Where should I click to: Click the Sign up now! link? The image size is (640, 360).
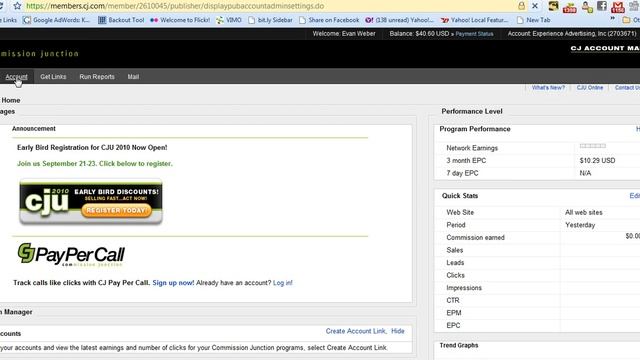click(173, 282)
